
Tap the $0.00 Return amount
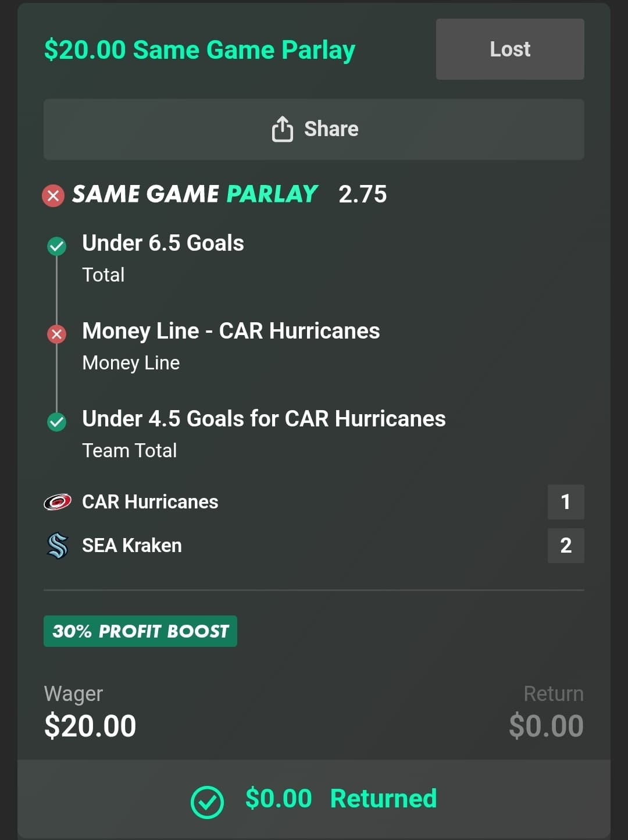coord(545,726)
